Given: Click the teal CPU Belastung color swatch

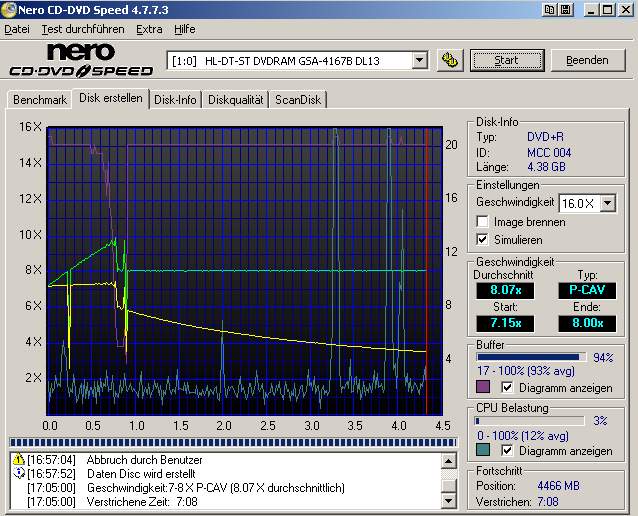Looking at the screenshot, I should pyautogui.click(x=483, y=450).
